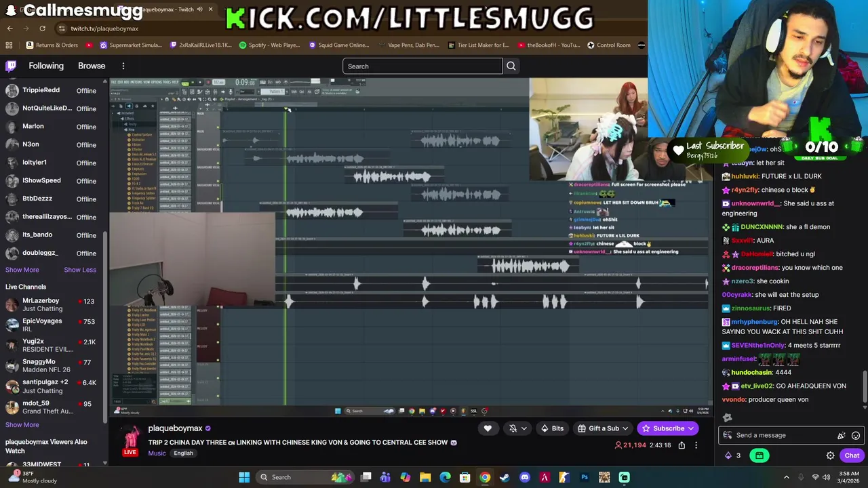Viewport: 868px width, 488px height.
Task: Open the Browse tab
Action: tap(92, 66)
